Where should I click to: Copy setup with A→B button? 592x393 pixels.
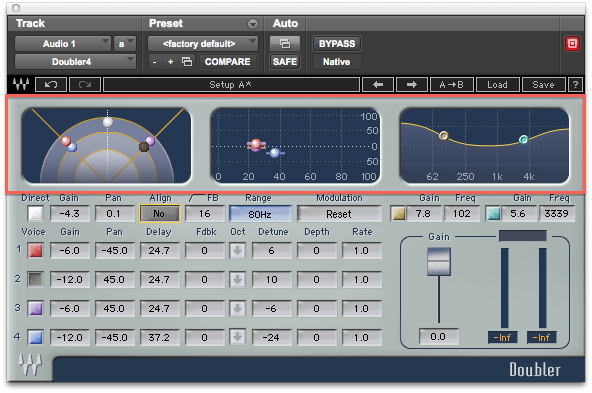(x=452, y=85)
